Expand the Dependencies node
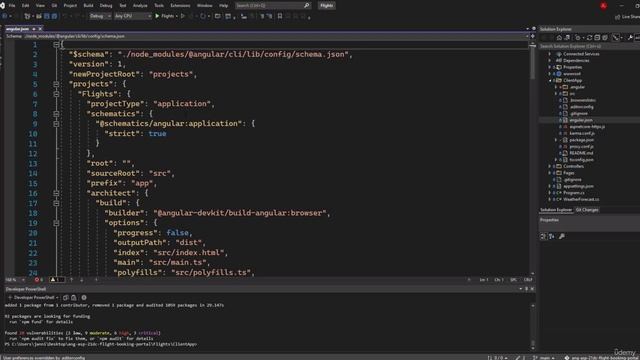Screen dimensions: 640x360 550,60
